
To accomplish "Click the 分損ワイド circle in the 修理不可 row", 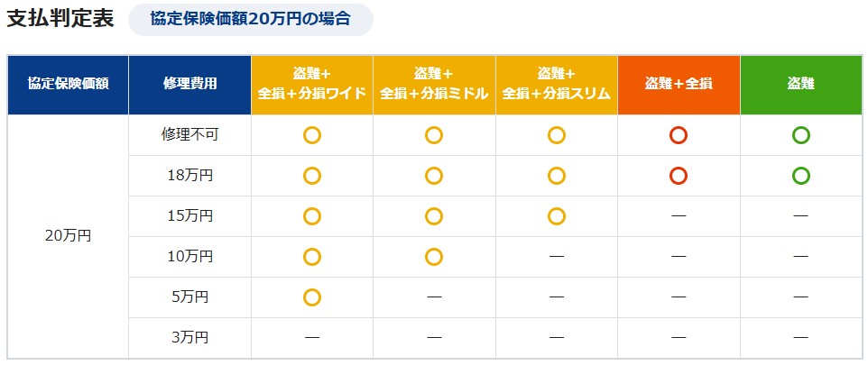I will pos(312,135).
